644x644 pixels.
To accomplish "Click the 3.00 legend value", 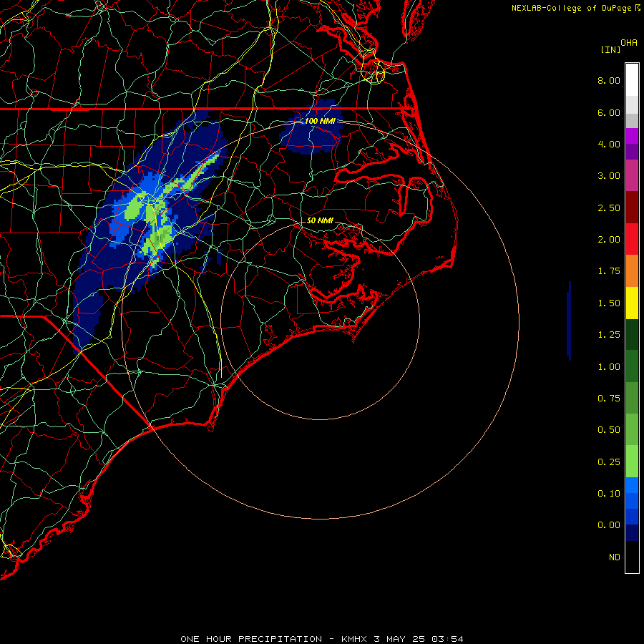I will pos(609,176).
